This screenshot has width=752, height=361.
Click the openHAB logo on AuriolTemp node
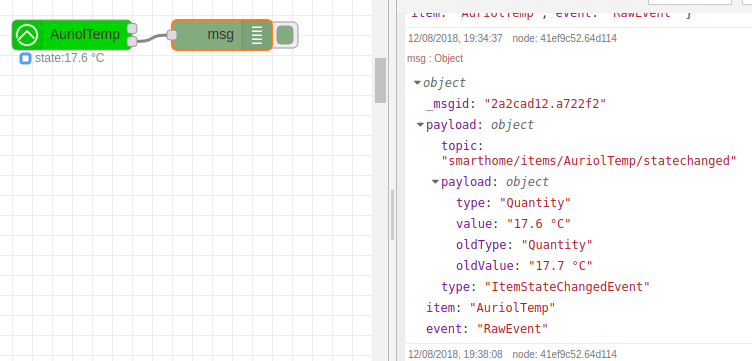click(x=27, y=35)
